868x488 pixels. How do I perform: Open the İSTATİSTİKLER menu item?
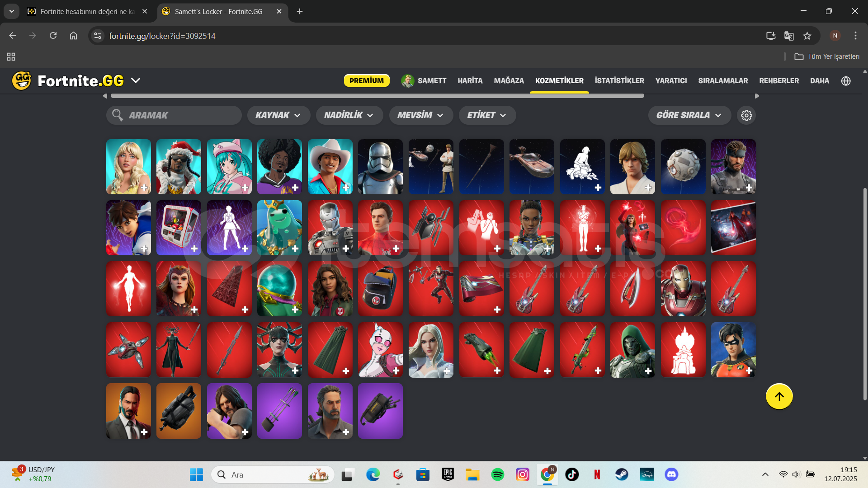[619, 81]
